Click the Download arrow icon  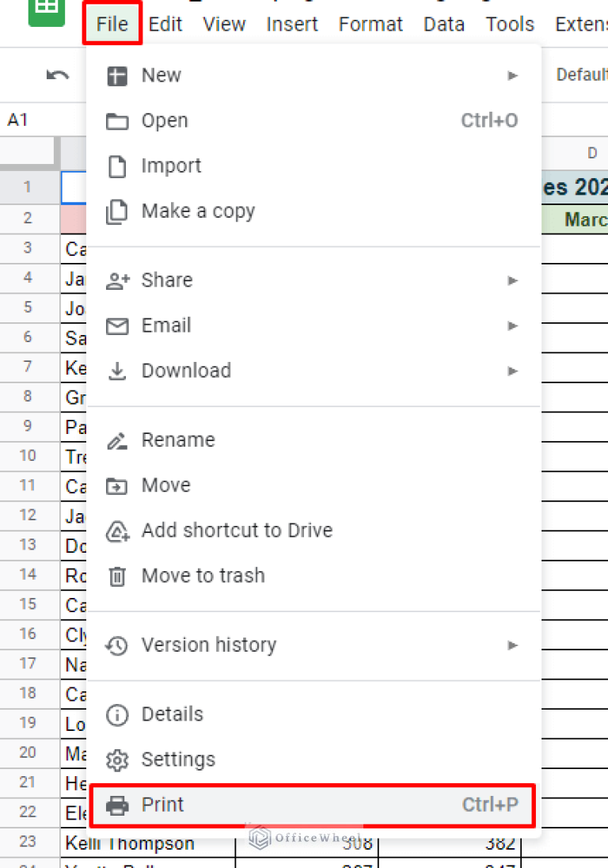click(x=117, y=371)
